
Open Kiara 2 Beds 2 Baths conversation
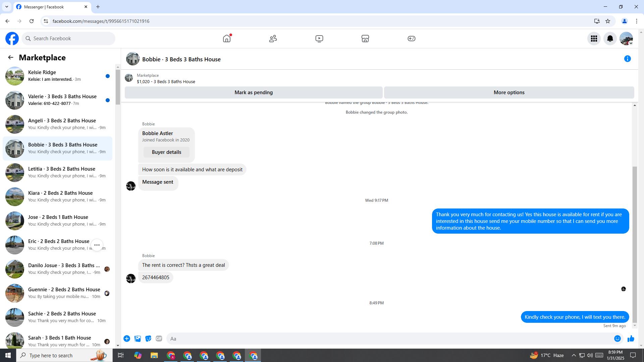(x=57, y=197)
